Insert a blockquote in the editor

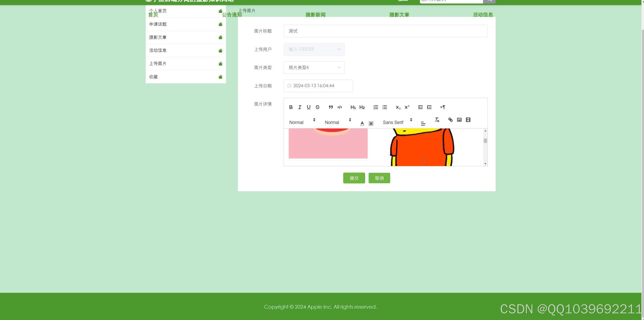coord(331,107)
